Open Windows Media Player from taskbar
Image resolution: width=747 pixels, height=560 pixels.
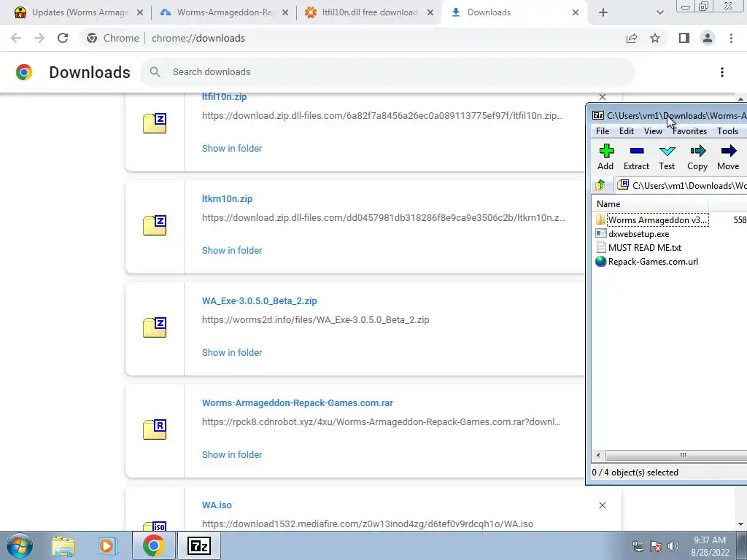108,546
